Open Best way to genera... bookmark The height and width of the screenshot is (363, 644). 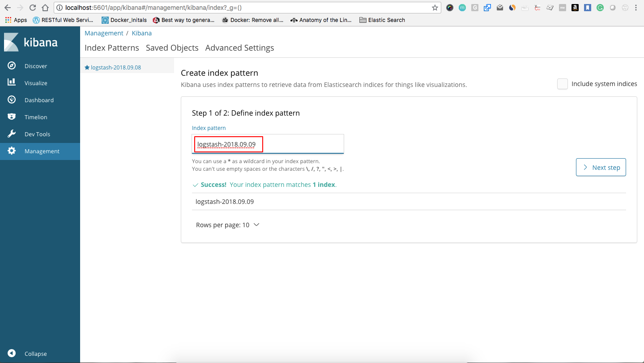[183, 20]
